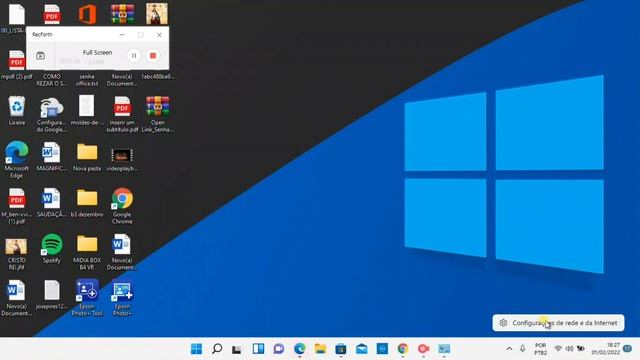640x360 pixels.
Task: Pause the RecForth recording
Action: (134, 56)
